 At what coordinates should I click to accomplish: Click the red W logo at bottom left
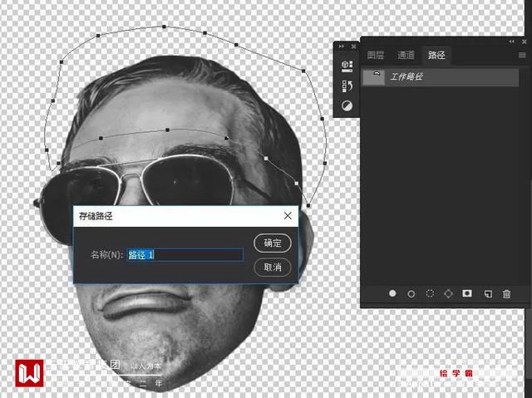point(29,373)
